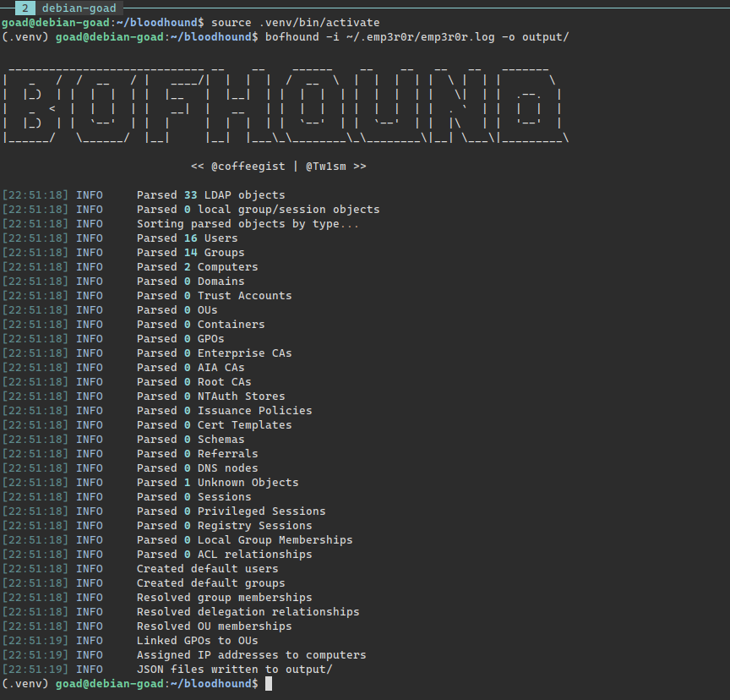Click the 'Resolved group memberships' line
This screenshot has height=700, width=730.
[225, 598]
